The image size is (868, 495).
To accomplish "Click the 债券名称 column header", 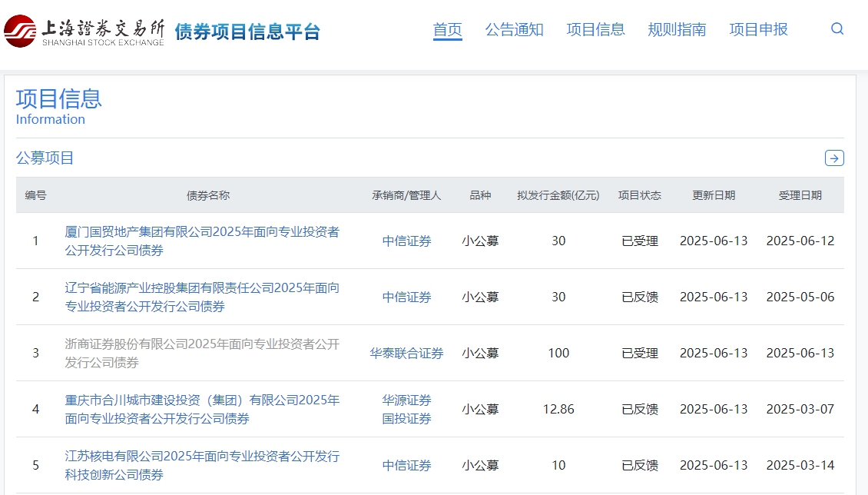I will 208,195.
